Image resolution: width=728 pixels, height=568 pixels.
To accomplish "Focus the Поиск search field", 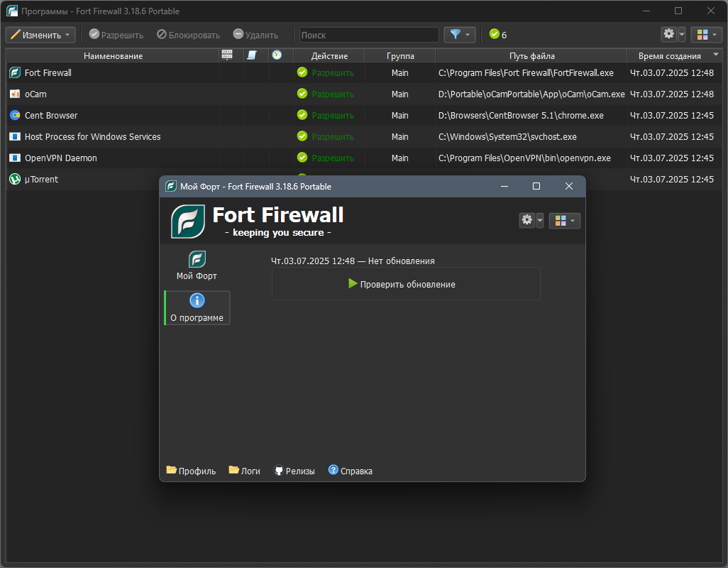I will (369, 35).
